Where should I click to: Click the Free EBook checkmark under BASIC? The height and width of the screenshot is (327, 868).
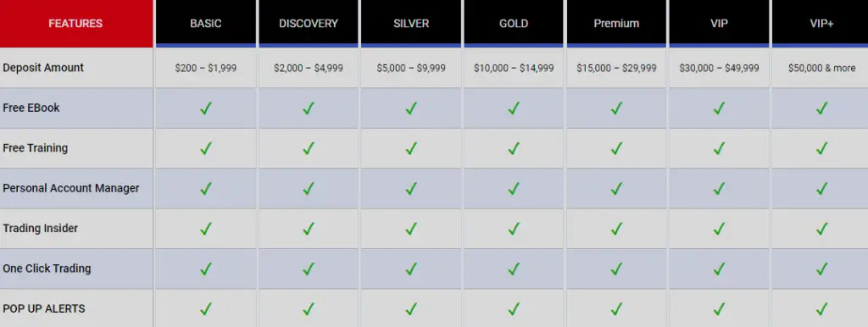coord(205,108)
